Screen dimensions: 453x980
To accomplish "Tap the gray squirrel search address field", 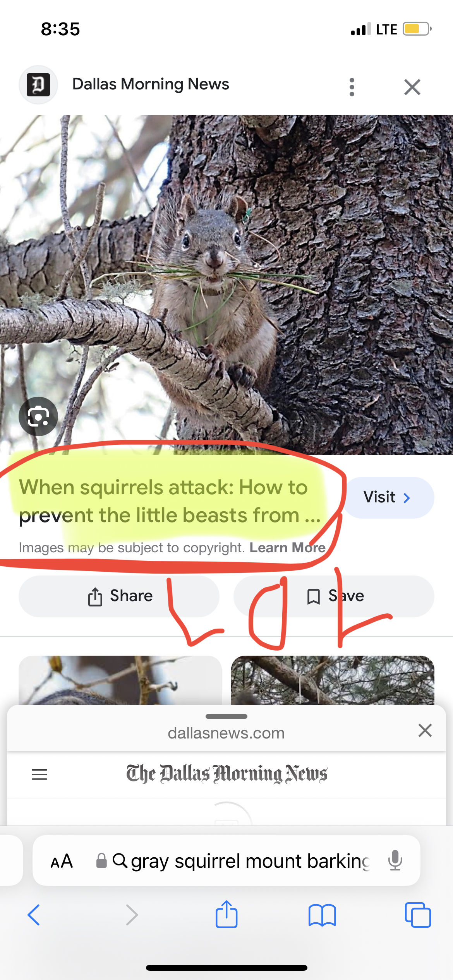I will (226, 860).
